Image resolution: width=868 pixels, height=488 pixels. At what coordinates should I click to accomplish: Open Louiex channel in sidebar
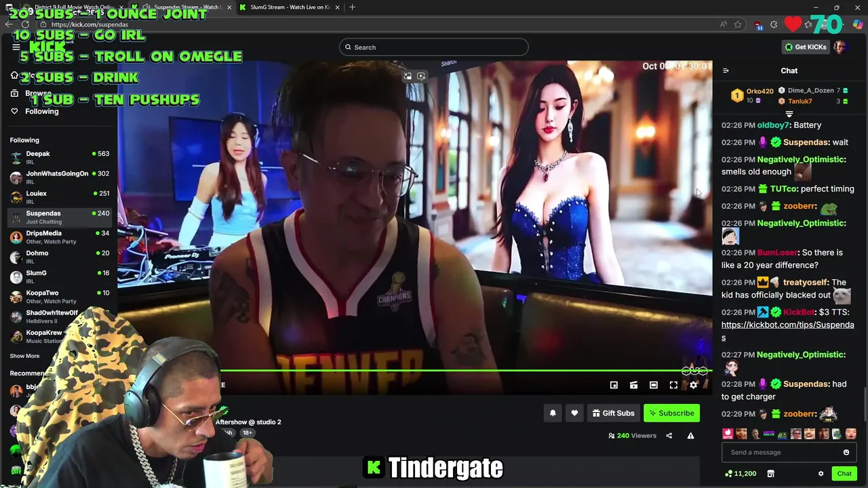60,197
